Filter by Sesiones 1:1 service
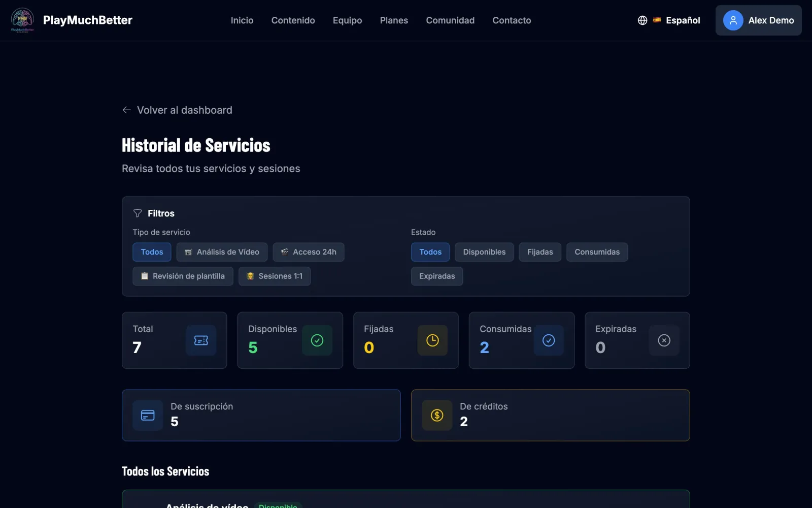Viewport: 812px width, 508px height. (x=275, y=276)
